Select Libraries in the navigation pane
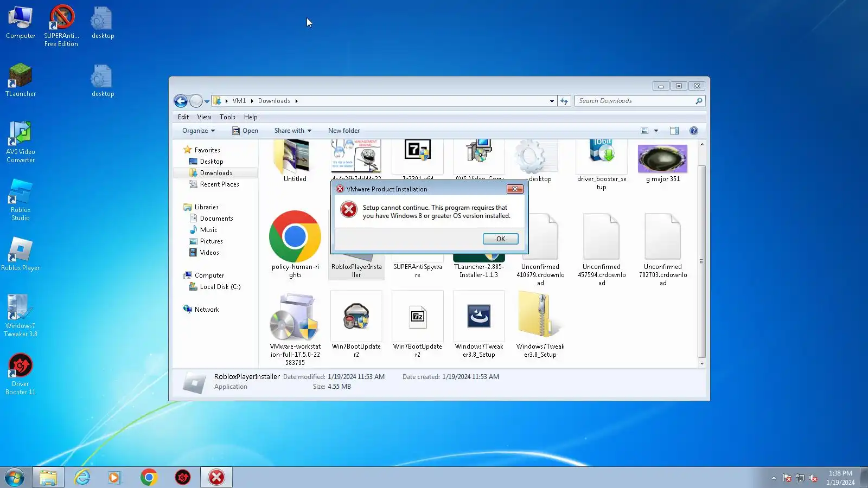The width and height of the screenshot is (868, 488). (x=207, y=207)
